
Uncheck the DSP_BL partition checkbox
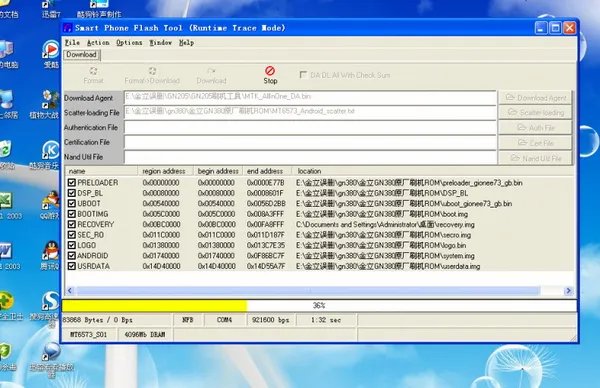(x=72, y=193)
